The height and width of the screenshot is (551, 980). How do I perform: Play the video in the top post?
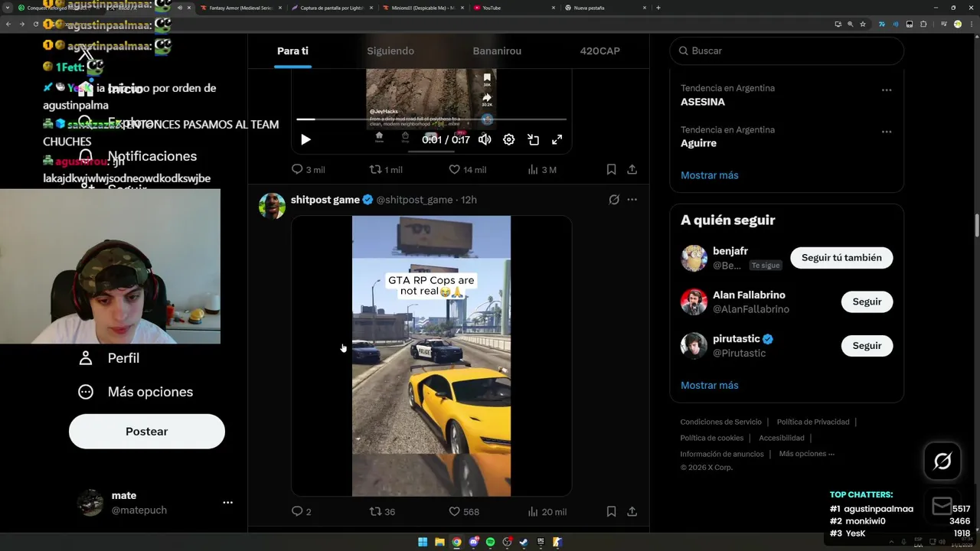pos(305,139)
